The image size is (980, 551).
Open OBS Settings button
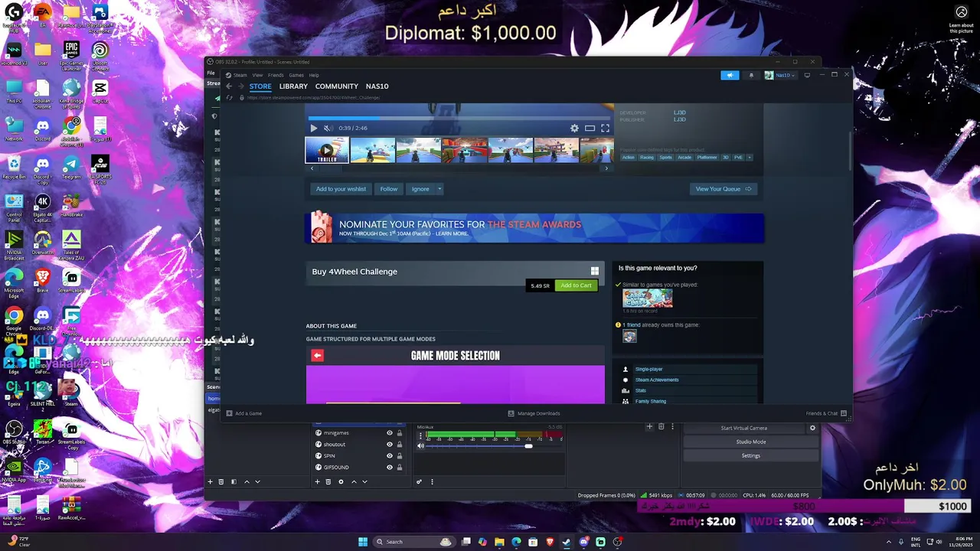click(x=751, y=455)
